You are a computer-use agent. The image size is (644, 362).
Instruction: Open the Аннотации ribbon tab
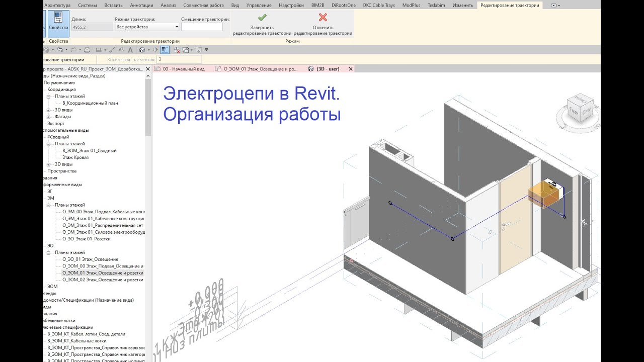point(141,5)
